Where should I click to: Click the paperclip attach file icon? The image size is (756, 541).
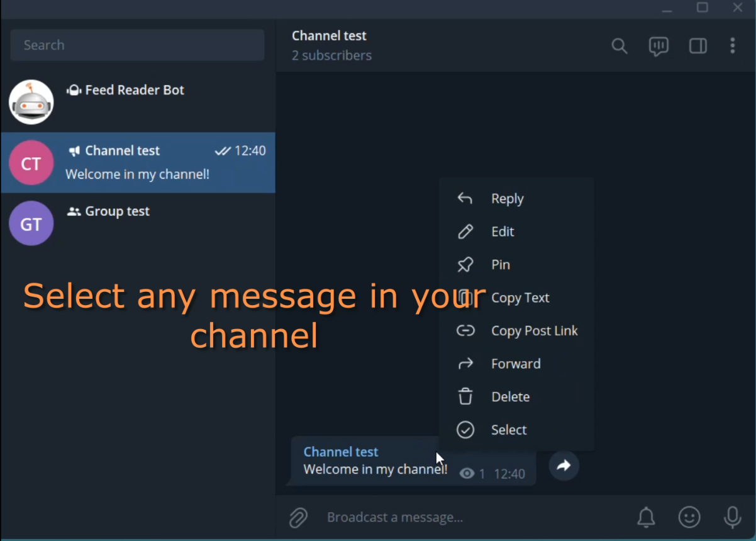(298, 518)
